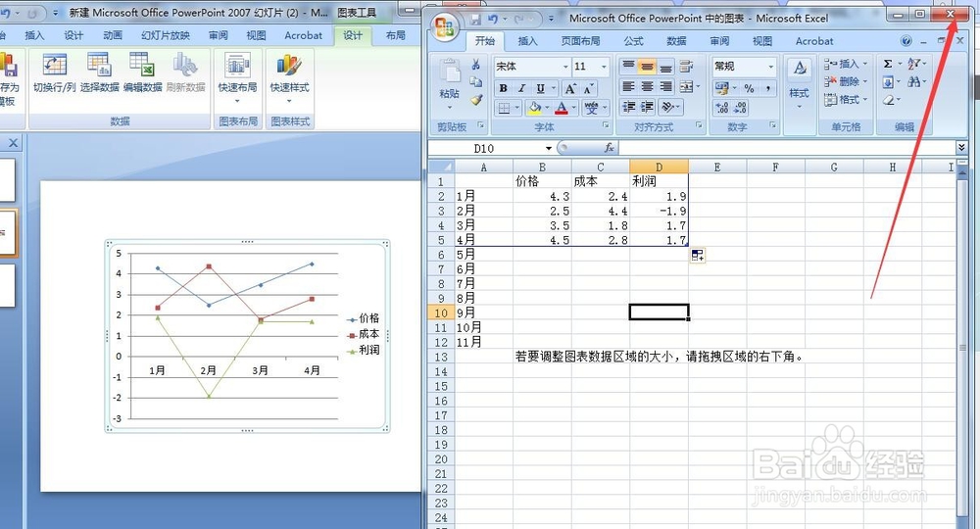Click the 格式 cells button in Excel
Screen dimensions: 980x529
[846, 99]
